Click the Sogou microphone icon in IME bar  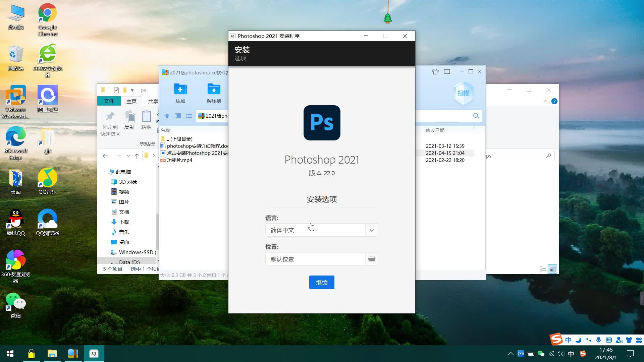598,340
